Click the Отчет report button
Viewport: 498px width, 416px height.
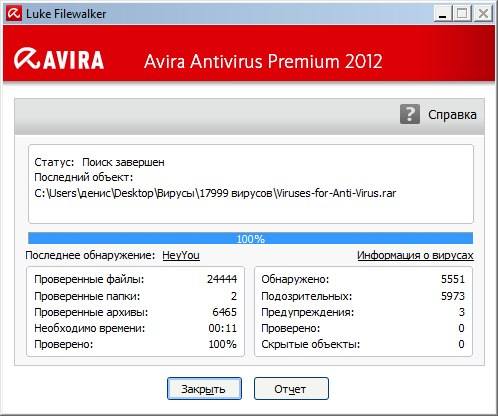(x=291, y=389)
